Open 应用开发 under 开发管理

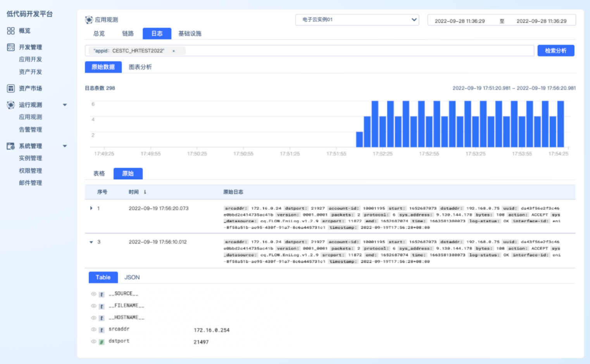coord(30,59)
